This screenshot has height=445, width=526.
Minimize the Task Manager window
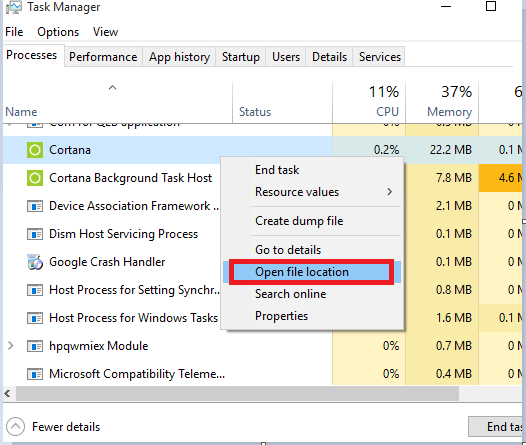(x=445, y=6)
